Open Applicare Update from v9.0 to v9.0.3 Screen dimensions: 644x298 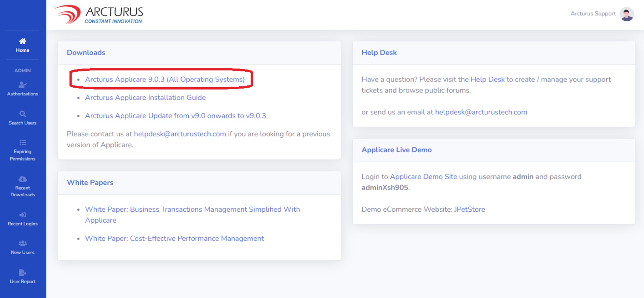[x=176, y=116]
